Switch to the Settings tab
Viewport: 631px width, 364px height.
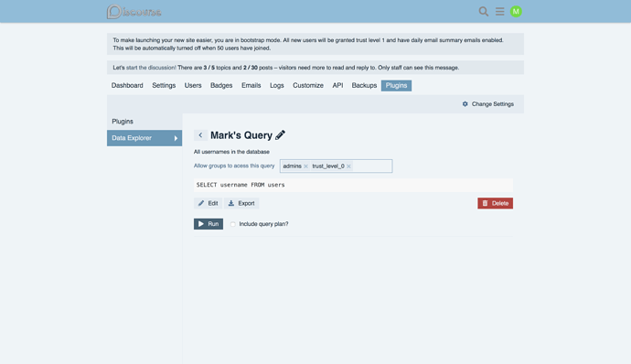[x=164, y=85]
